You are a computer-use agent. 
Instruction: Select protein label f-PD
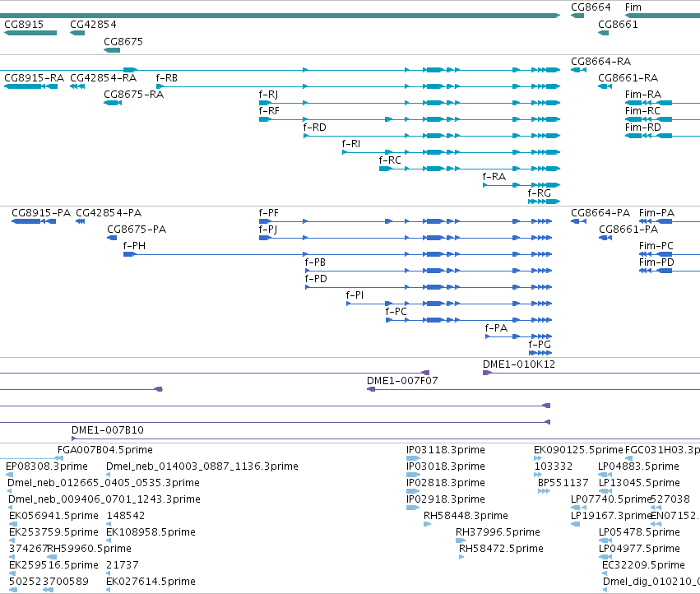point(316,279)
